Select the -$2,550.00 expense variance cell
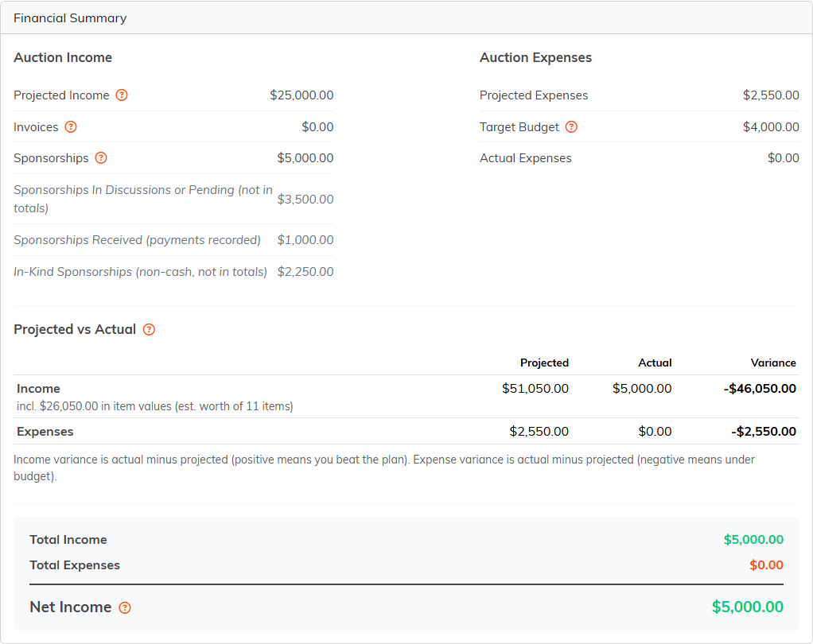Viewport: 813px width, 644px height. tap(764, 432)
